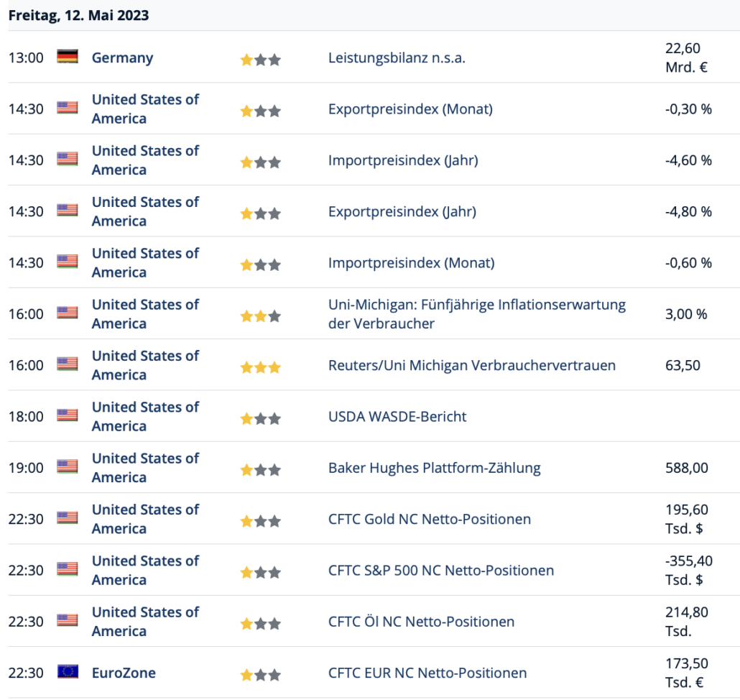The image size is (740, 700).
Task: Click the value '195,60 Tsd. $'
Action: (687, 519)
